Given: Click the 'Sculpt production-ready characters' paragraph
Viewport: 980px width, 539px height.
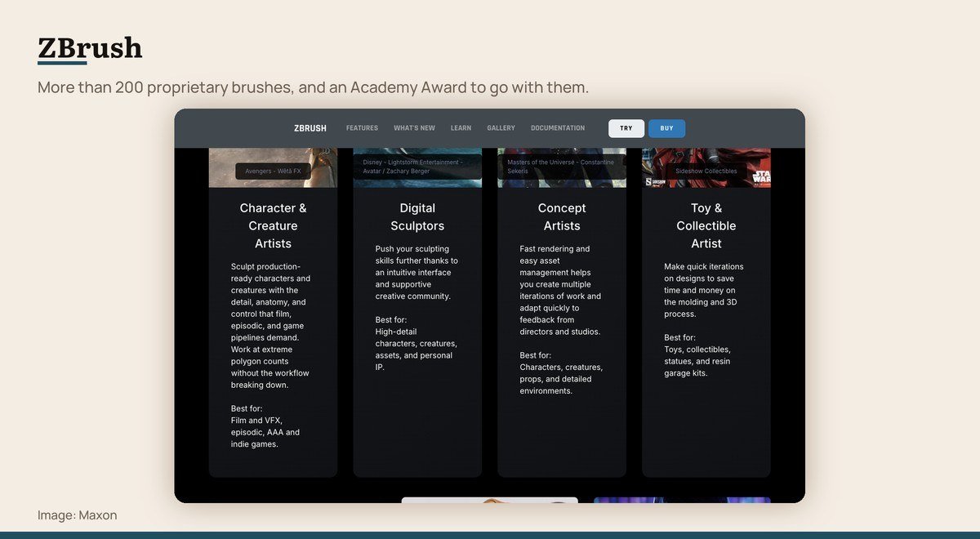Looking at the screenshot, I should [x=270, y=326].
